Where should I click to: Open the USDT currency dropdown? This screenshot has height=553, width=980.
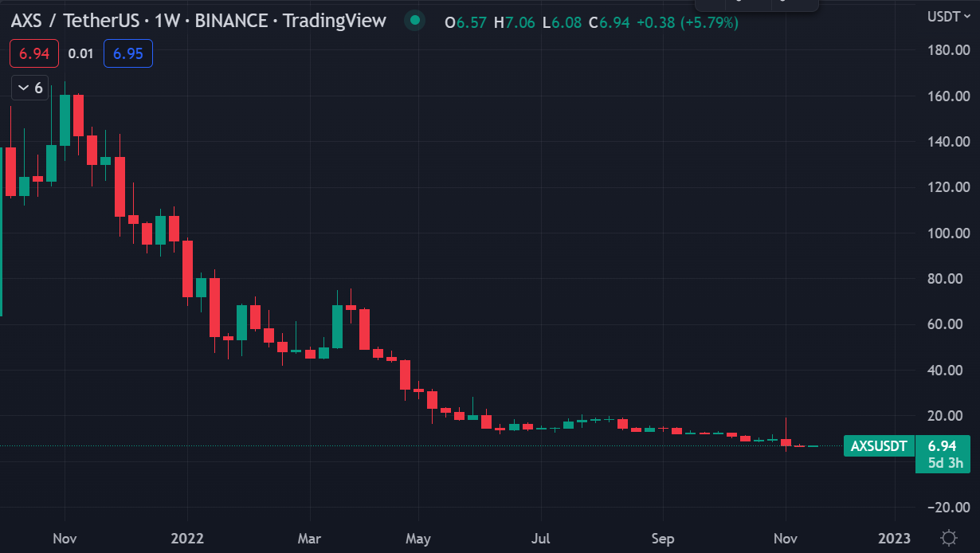click(948, 16)
